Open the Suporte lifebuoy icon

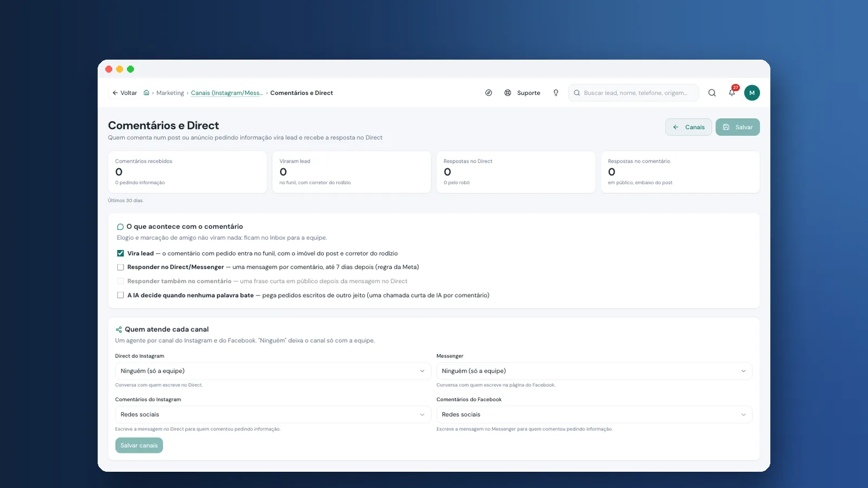coord(508,93)
